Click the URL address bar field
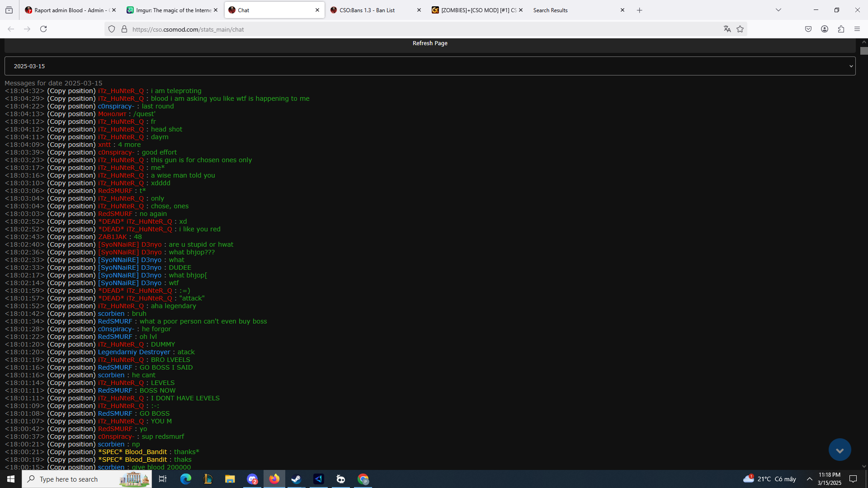The height and width of the screenshot is (488, 868). (407, 29)
